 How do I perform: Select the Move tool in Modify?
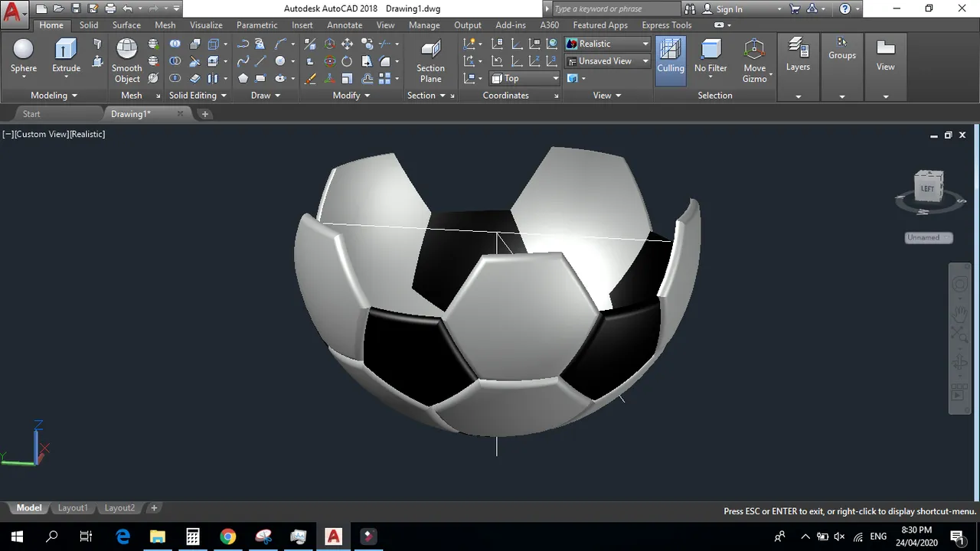tap(347, 44)
